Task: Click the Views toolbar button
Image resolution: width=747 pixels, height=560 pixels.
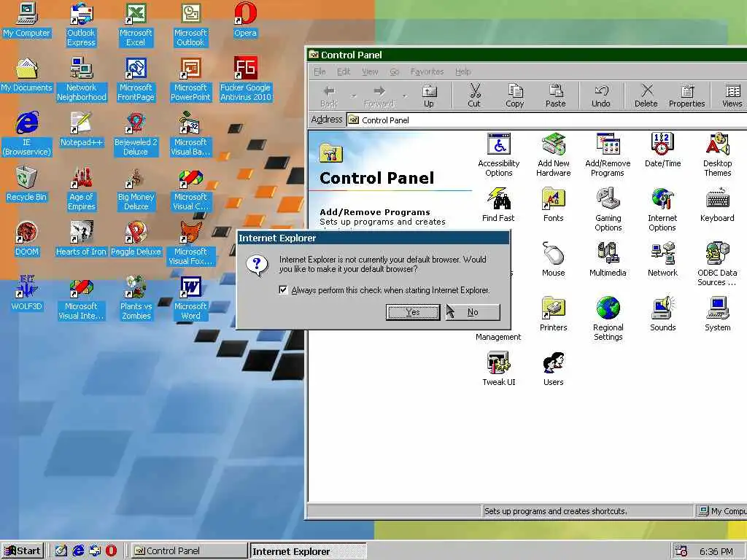Action: point(732,96)
